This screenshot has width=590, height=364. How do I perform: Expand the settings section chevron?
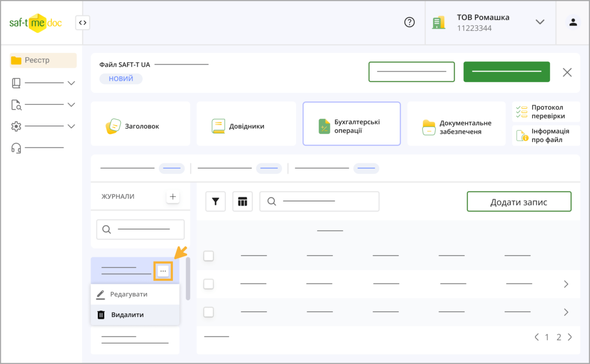click(71, 127)
